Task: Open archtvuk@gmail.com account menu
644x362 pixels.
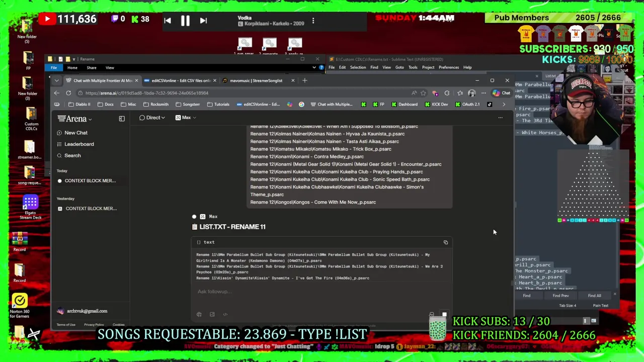Action: click(83, 311)
